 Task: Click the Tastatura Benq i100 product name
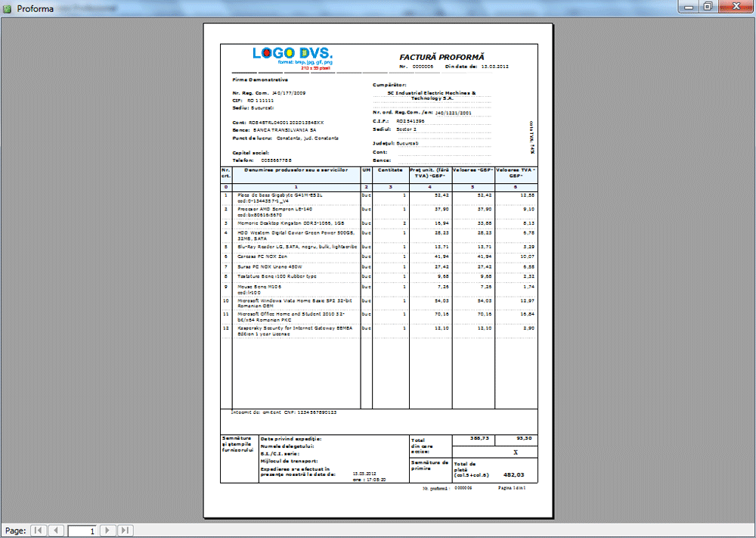pos(277,276)
